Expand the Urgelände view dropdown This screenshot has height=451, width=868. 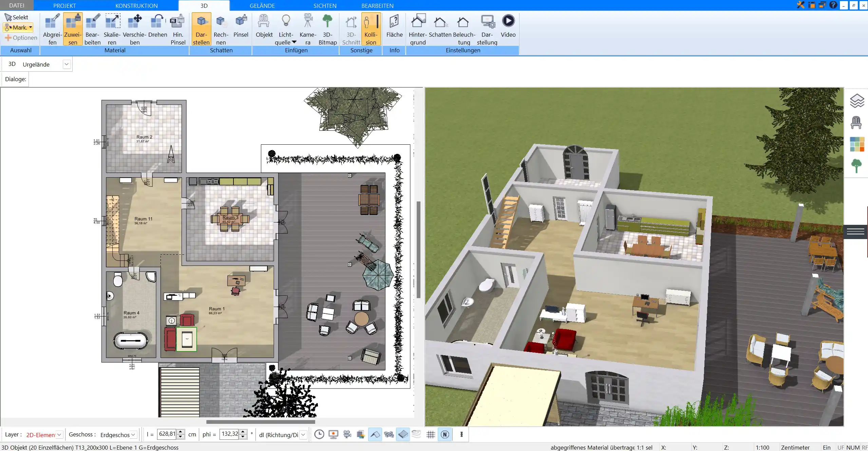tap(67, 64)
